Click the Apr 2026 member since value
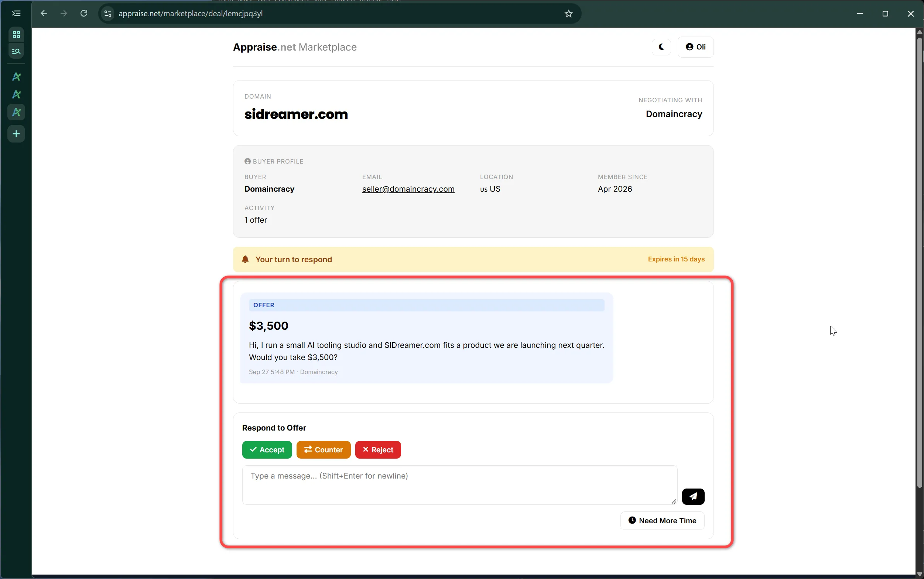Viewport: 924px width, 579px height. click(x=615, y=189)
